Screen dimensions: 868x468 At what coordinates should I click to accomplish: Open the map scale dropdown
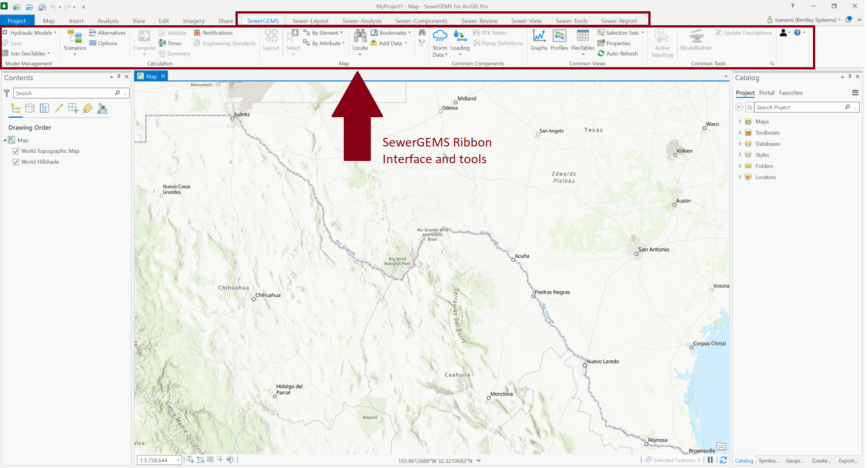(x=179, y=460)
